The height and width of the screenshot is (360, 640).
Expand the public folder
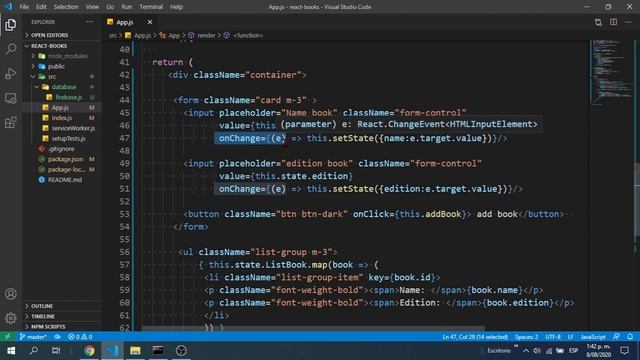62,66
